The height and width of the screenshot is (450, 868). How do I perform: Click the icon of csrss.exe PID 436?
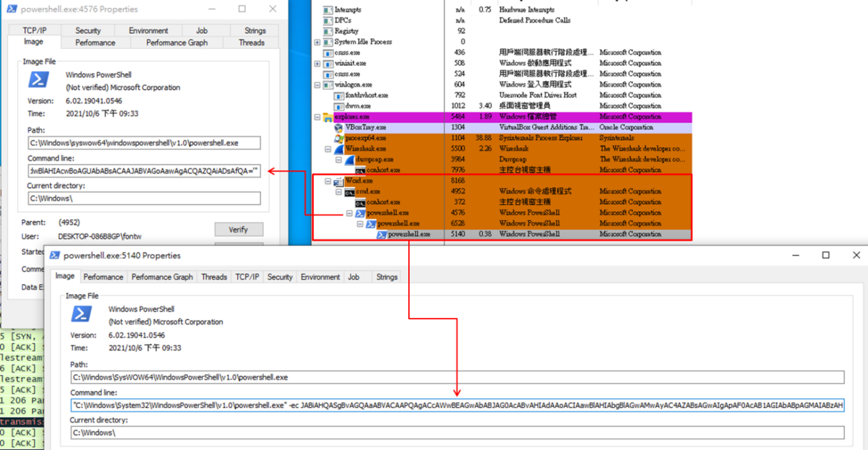point(329,52)
